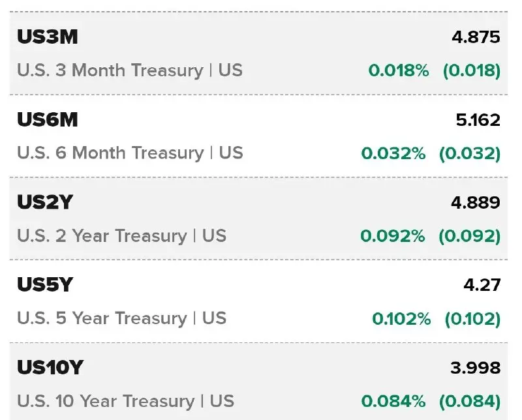Viewport: 522px width, 420px height.
Task: Open the US5Y ticker symbol
Action: pyautogui.click(x=44, y=284)
